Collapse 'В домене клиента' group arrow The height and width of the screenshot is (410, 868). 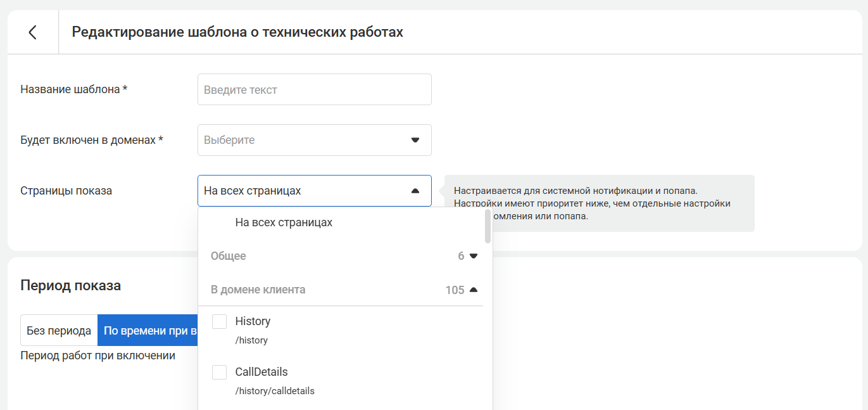tap(473, 290)
